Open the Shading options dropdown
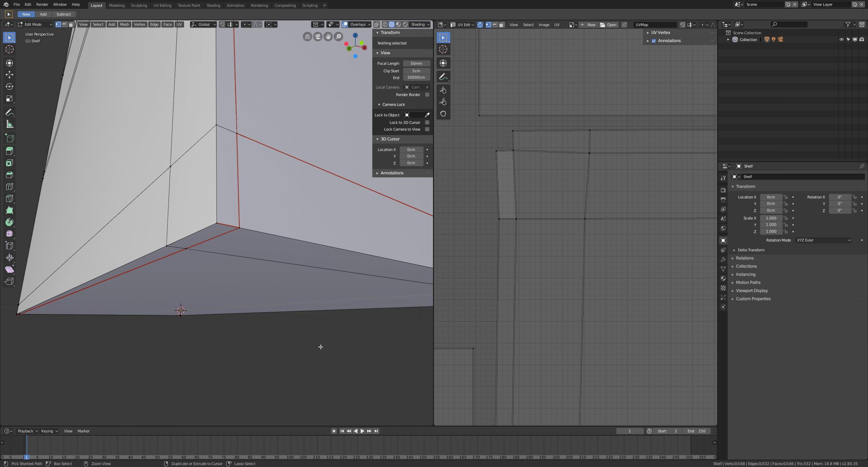868x467 pixels. pos(420,24)
